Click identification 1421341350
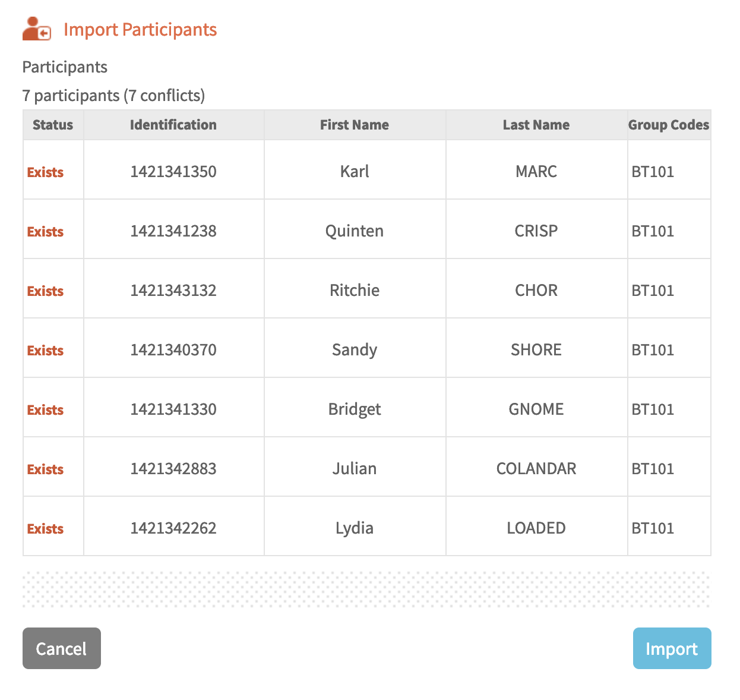This screenshot has height=700, width=740. click(173, 172)
